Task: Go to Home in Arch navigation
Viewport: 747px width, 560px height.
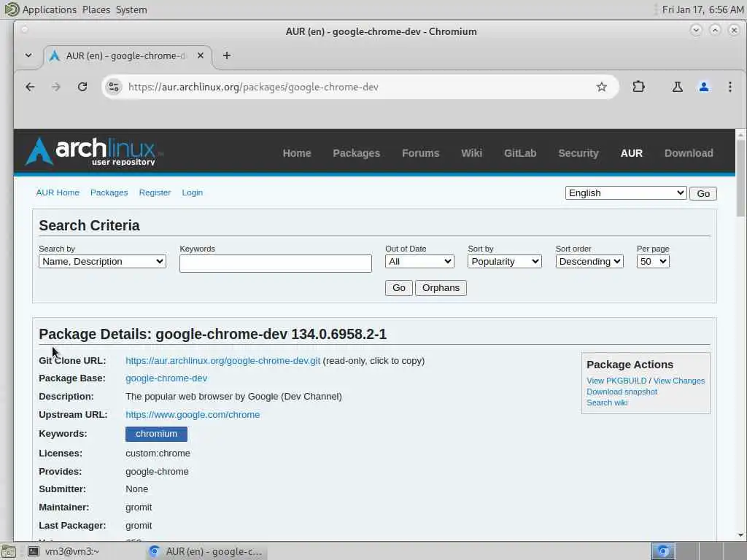Action: click(297, 153)
